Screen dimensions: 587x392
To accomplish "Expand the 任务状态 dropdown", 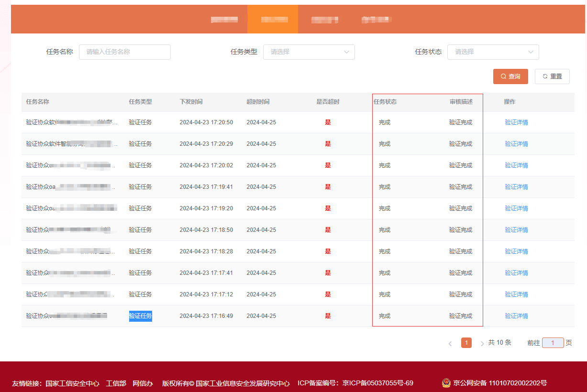I will click(x=493, y=52).
